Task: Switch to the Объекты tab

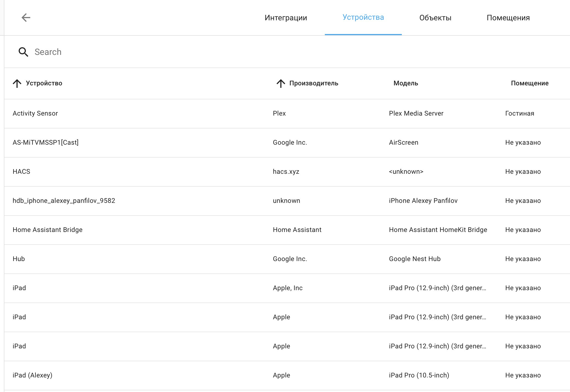Action: pos(435,18)
